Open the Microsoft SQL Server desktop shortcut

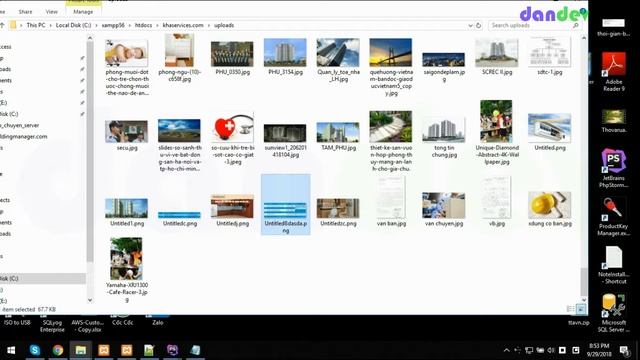tap(613, 313)
